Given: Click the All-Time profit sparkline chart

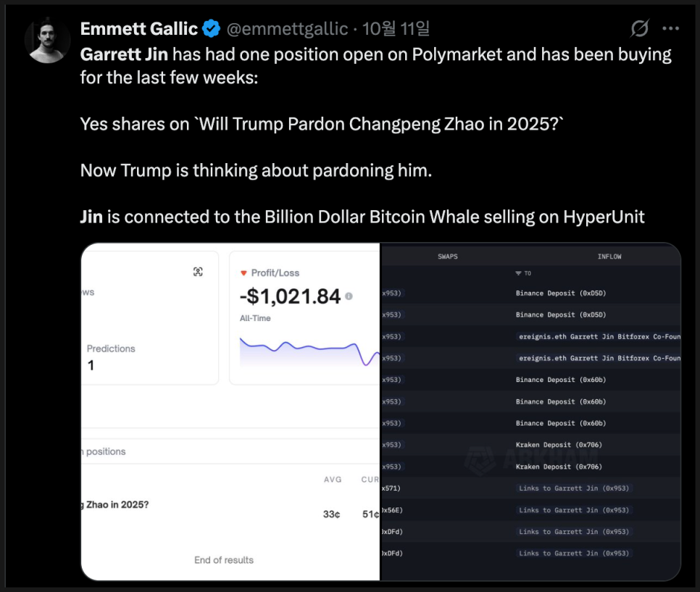Looking at the screenshot, I should pos(309,351).
